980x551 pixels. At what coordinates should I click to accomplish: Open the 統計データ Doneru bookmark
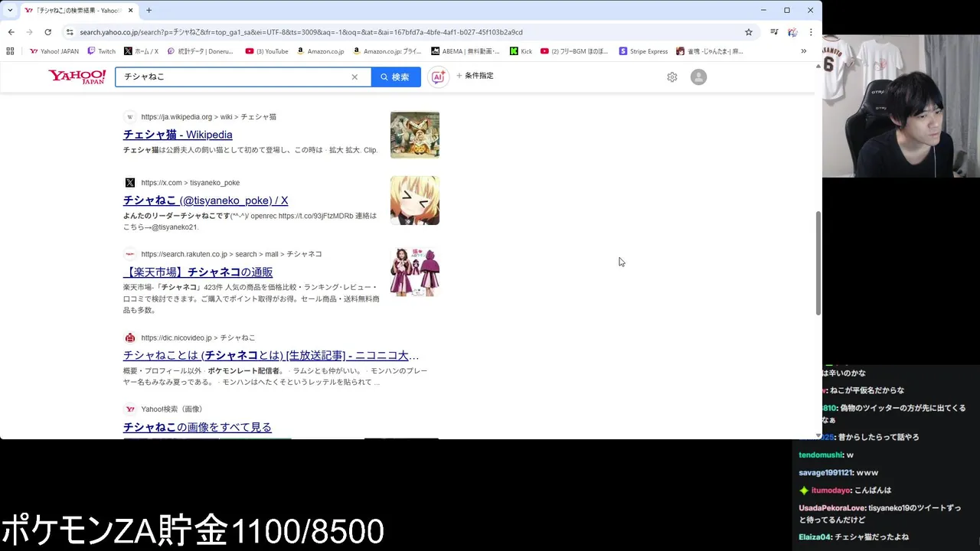200,51
